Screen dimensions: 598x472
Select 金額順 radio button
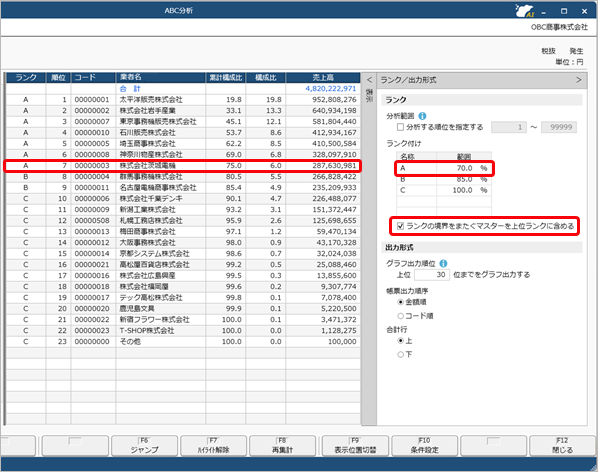(x=400, y=302)
